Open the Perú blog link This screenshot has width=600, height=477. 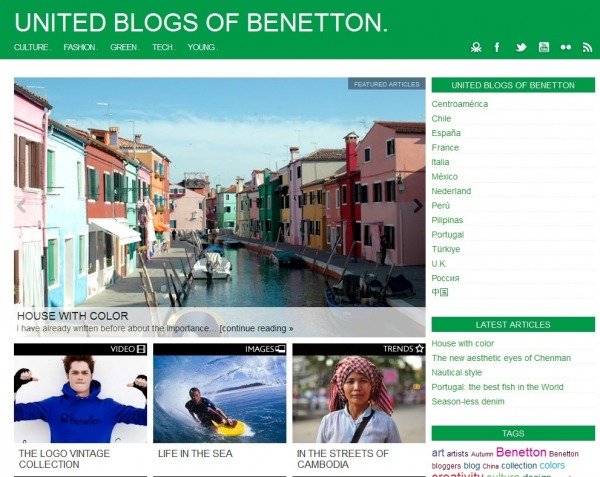point(440,206)
